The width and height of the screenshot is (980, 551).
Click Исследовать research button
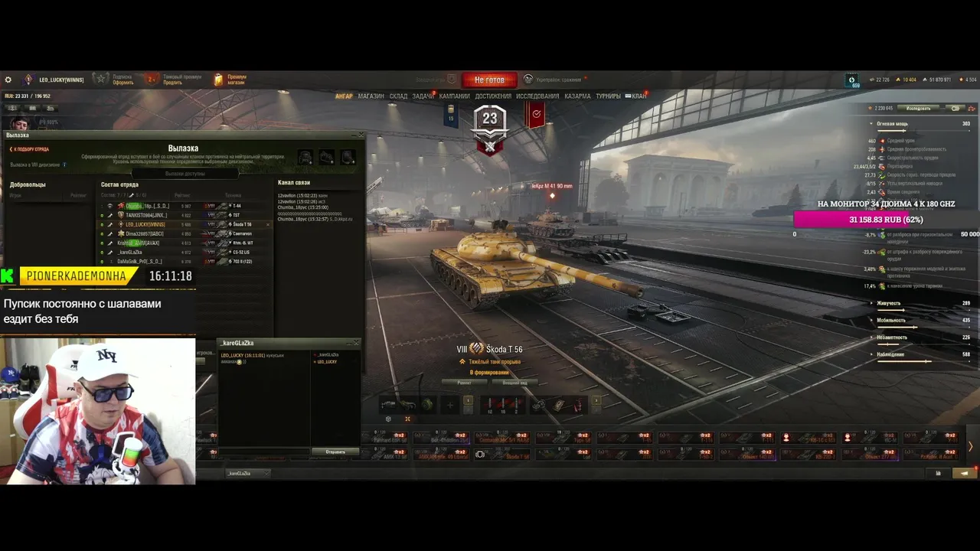click(919, 109)
